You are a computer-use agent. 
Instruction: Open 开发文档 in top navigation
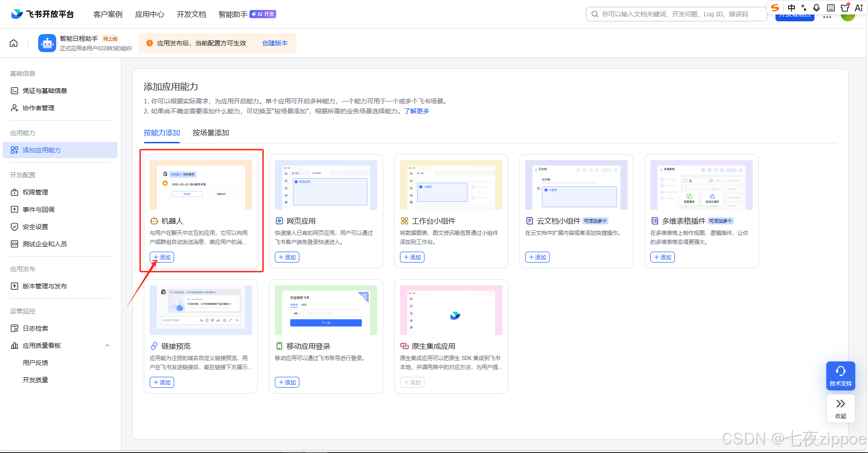tap(191, 14)
